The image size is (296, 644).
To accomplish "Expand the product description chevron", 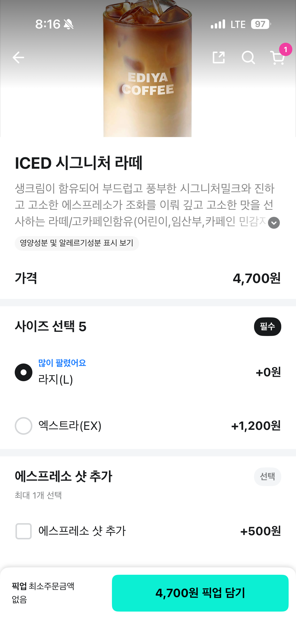I will (274, 223).
